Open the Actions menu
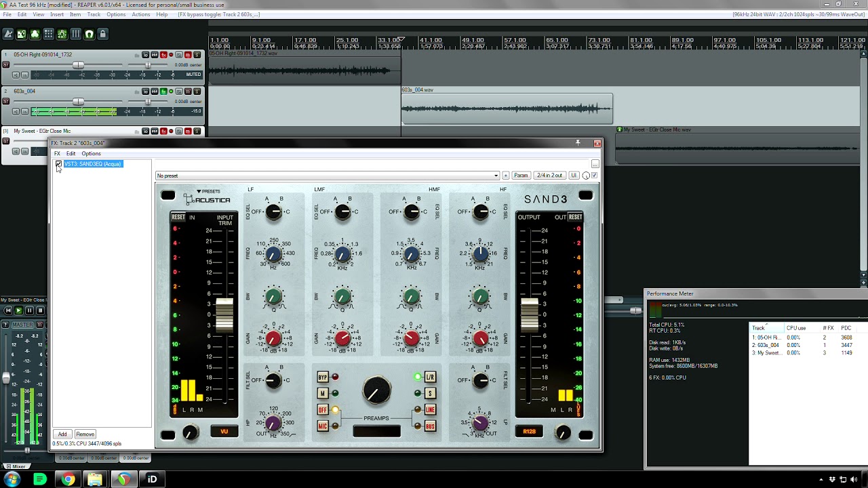 [141, 14]
